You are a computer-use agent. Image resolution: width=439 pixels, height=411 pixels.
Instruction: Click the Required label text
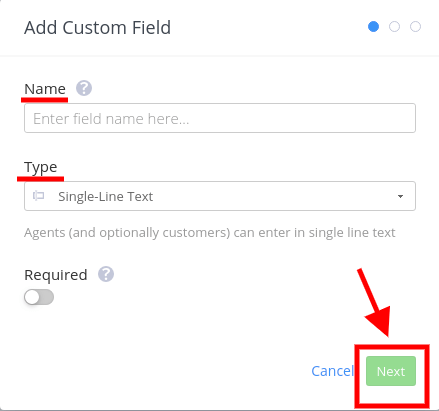(56, 275)
